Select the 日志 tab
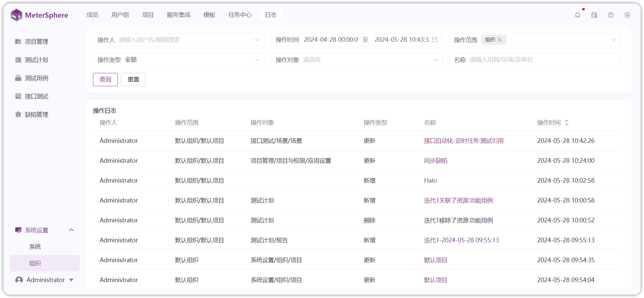Screen dimensions: 644x298 271,15
